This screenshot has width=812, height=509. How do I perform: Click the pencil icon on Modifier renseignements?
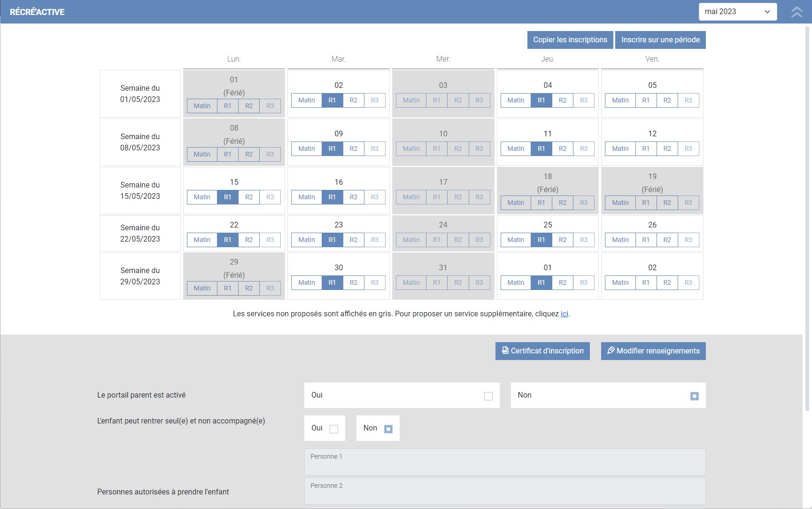pyautogui.click(x=611, y=351)
